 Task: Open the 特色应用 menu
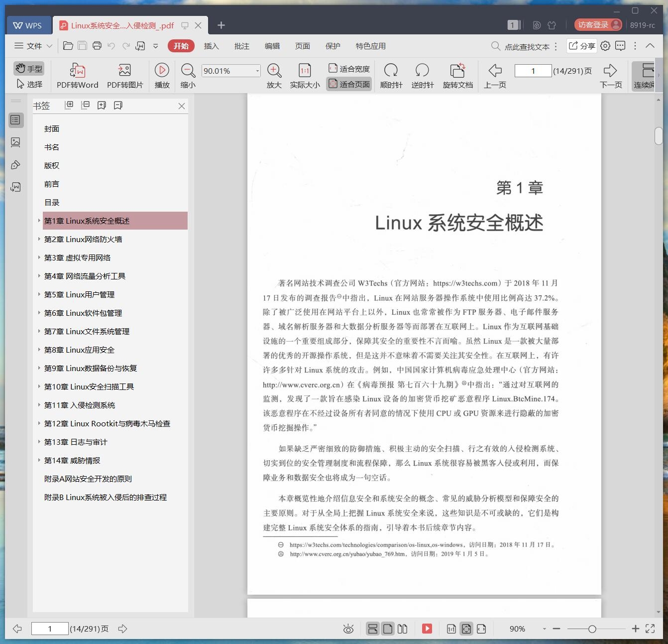tap(369, 46)
